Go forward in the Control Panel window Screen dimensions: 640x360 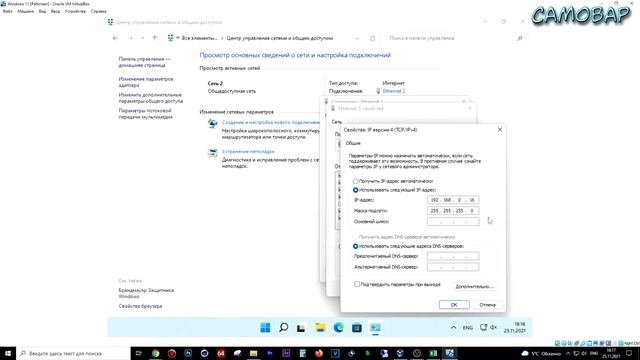click(x=130, y=38)
